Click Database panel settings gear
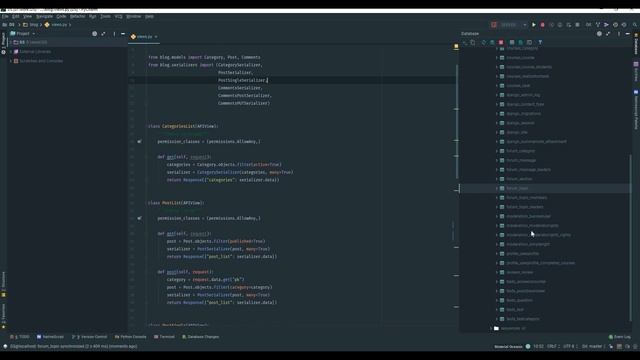The width and height of the screenshot is (640, 360). [599, 34]
